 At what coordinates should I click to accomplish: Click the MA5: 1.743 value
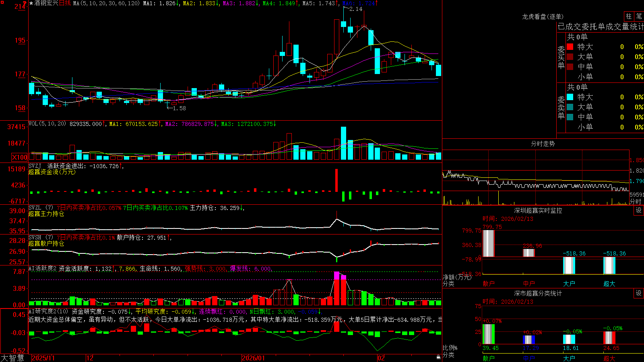pyautogui.click(x=320, y=3)
